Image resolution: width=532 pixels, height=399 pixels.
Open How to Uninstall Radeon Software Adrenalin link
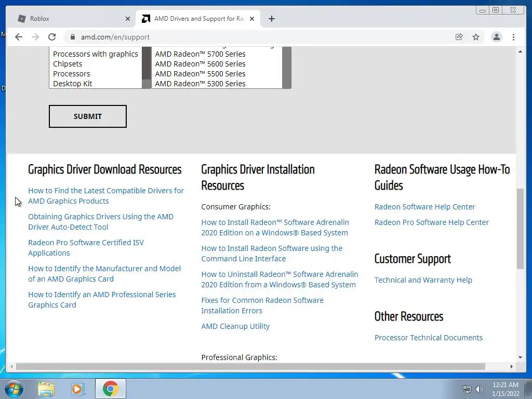[280, 280]
